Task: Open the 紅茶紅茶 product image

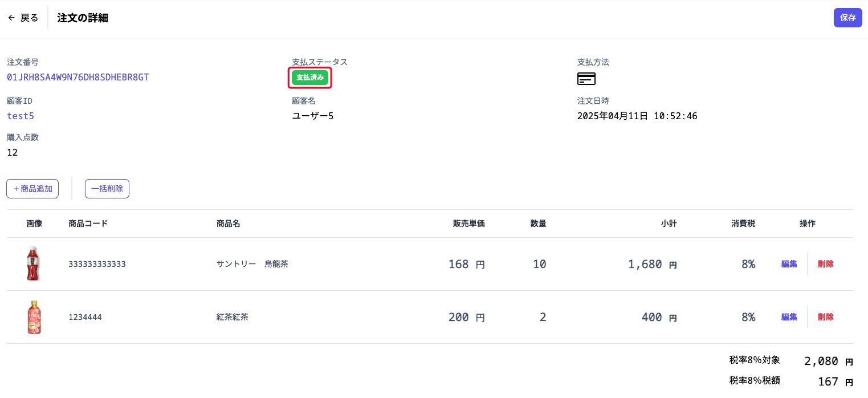Action: 34,317
